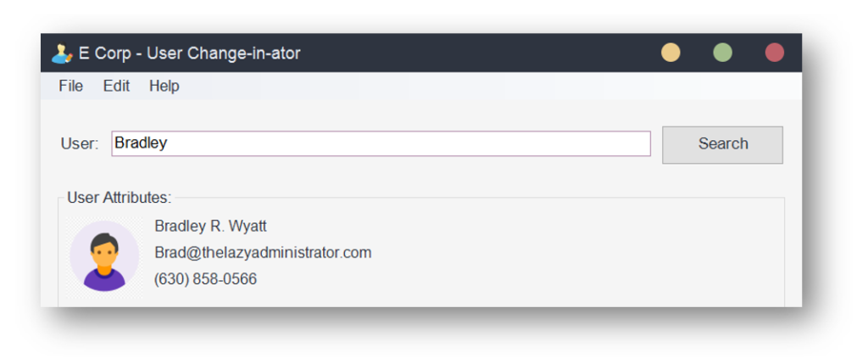Select the user avatar picture
The width and height of the screenshot is (868, 364).
tap(104, 256)
